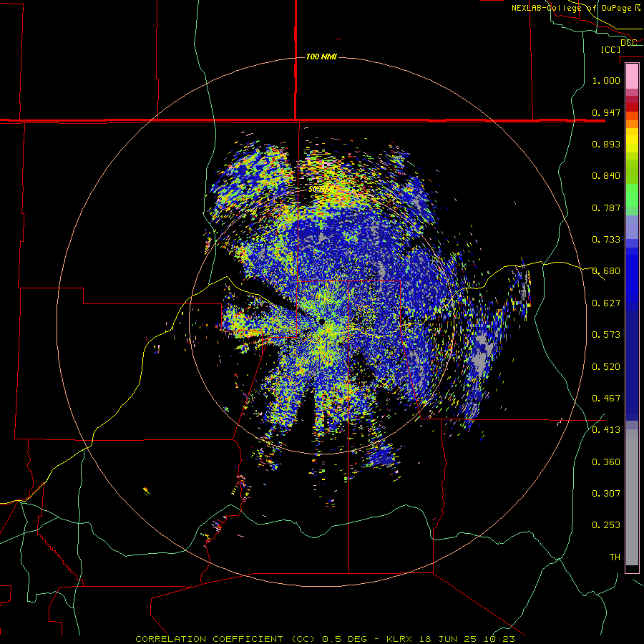Select the 1.000 scale value
This screenshot has height=644, width=644.
point(606,80)
